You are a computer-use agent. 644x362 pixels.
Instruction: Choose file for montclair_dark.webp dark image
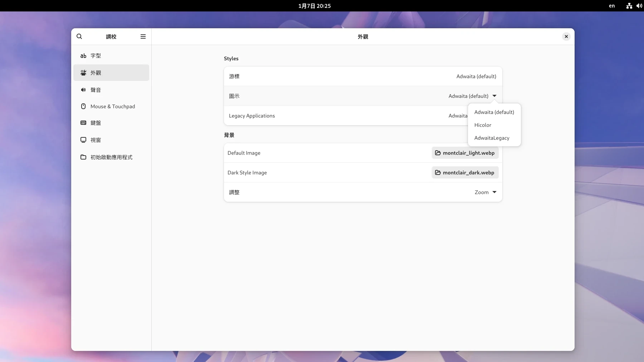(x=465, y=172)
